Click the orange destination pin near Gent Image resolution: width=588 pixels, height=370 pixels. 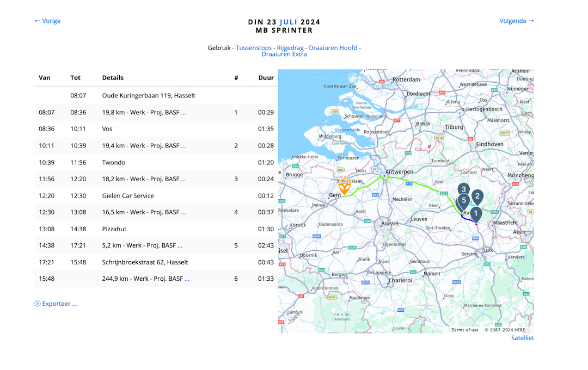click(x=344, y=186)
